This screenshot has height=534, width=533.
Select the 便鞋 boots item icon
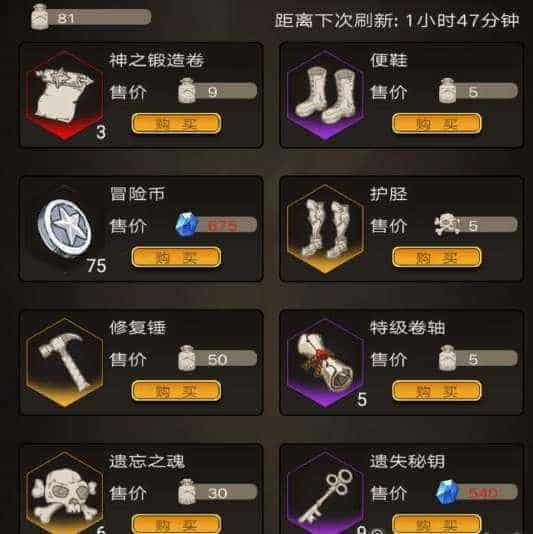pyautogui.click(x=325, y=95)
